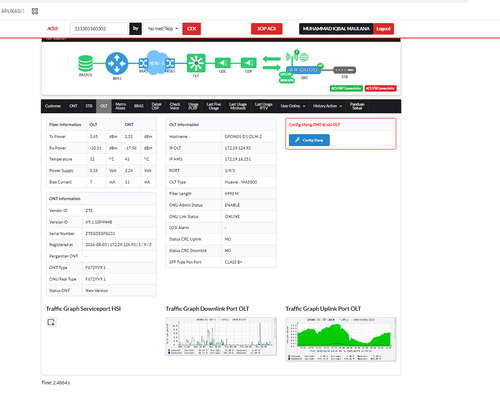This screenshot has width=500, height=393.
Task: Click the red Logout button
Action: click(384, 29)
